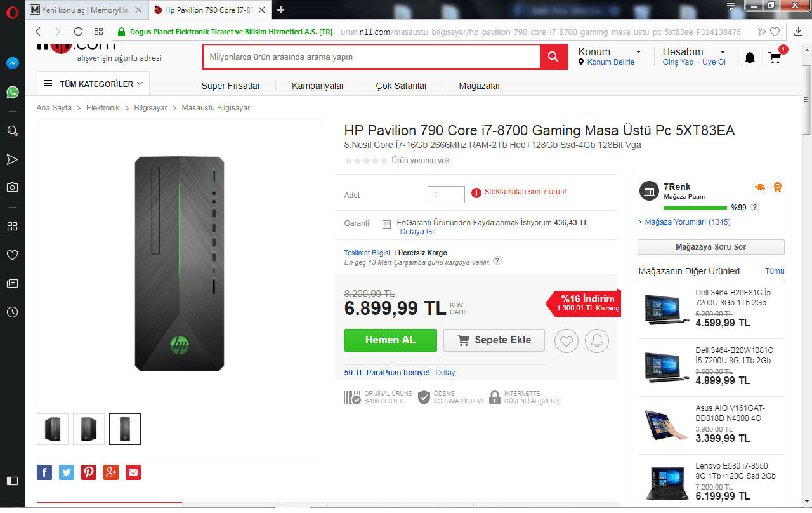Viewport: 812px width, 513px height.
Task: Click the Üye Ol link
Action: [x=714, y=62]
